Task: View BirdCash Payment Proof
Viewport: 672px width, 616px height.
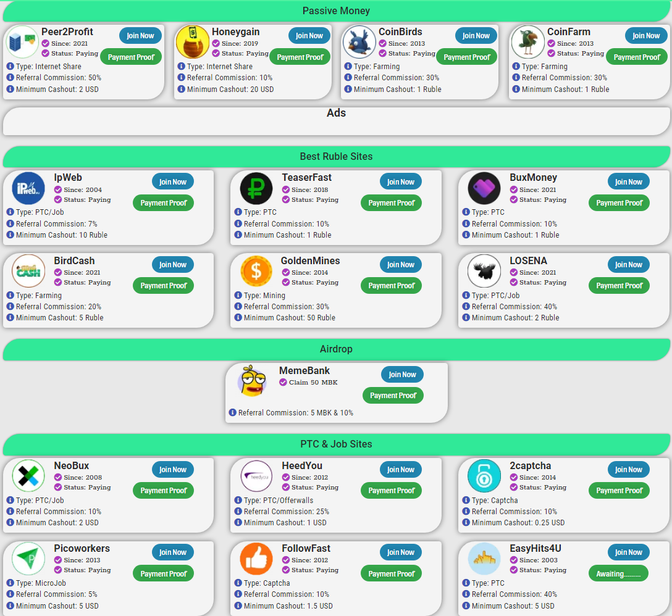Action: (163, 286)
